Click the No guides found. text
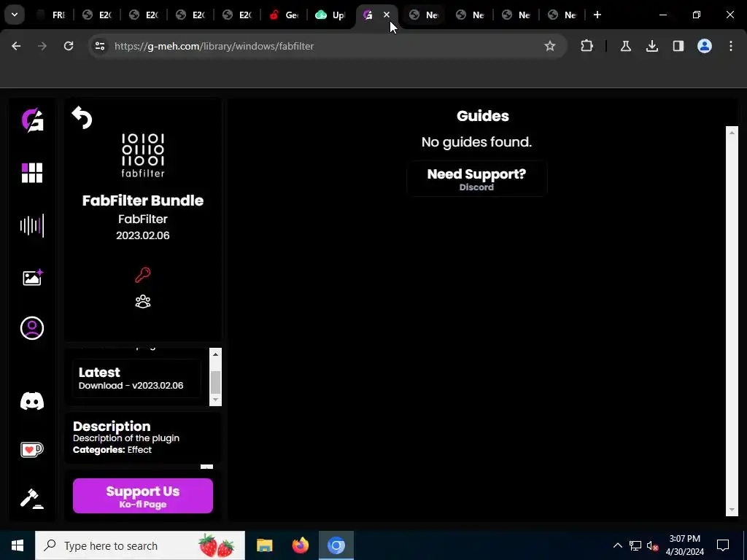Screen dimensions: 747x560 (x=476, y=142)
